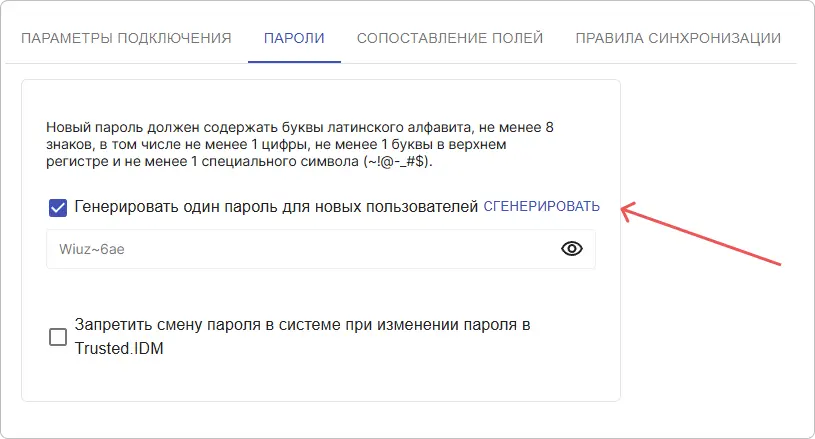Click the label Генерировать один пароль для новых пользователей
The image size is (815, 439).
point(277,207)
